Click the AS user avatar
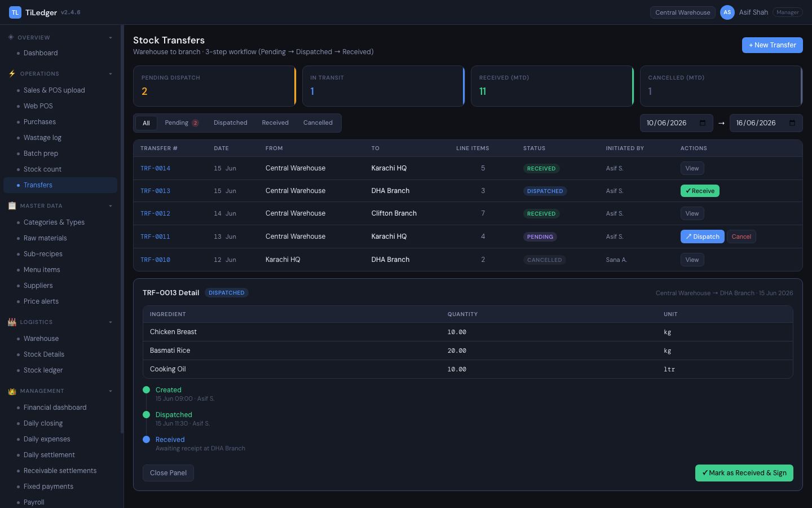The image size is (812, 508). coord(727,12)
